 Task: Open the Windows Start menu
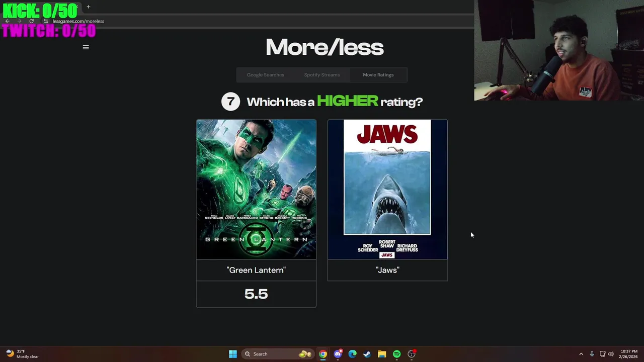click(x=233, y=354)
